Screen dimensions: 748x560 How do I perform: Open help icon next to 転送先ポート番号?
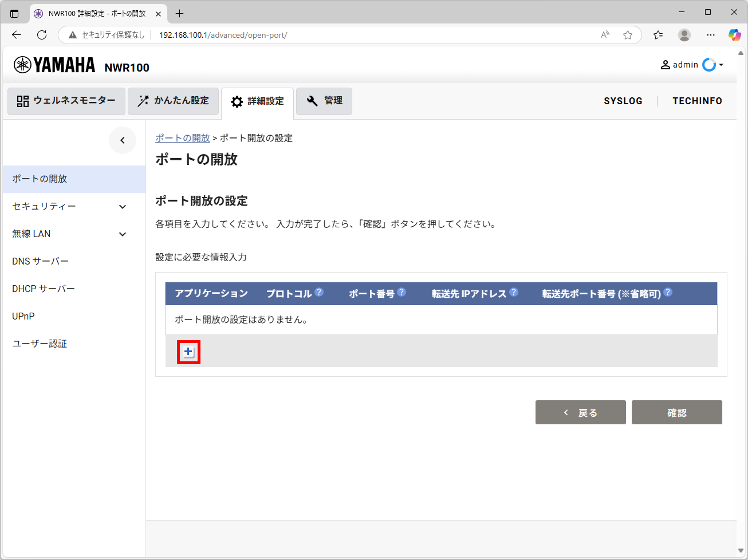pos(668,292)
